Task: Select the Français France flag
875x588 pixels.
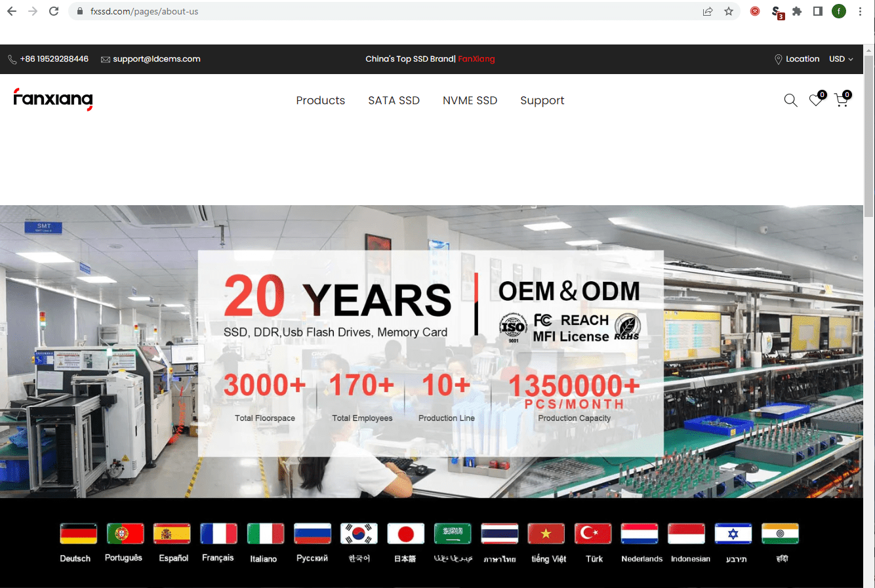Action: click(218, 534)
